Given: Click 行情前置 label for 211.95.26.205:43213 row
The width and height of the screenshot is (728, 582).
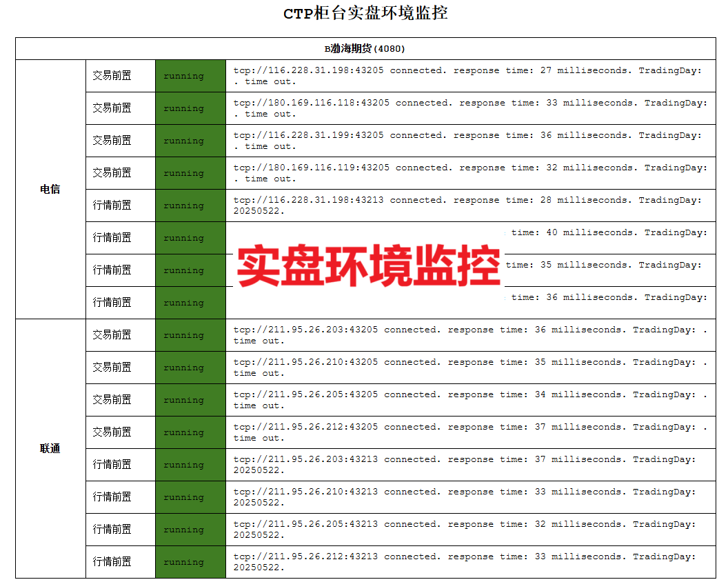Looking at the screenshot, I should point(112,530).
